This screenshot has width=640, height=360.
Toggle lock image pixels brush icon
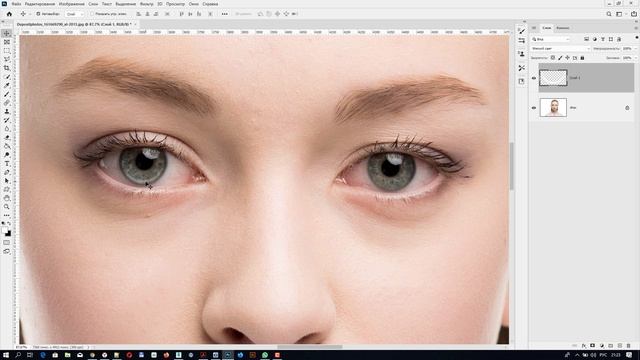pos(560,58)
